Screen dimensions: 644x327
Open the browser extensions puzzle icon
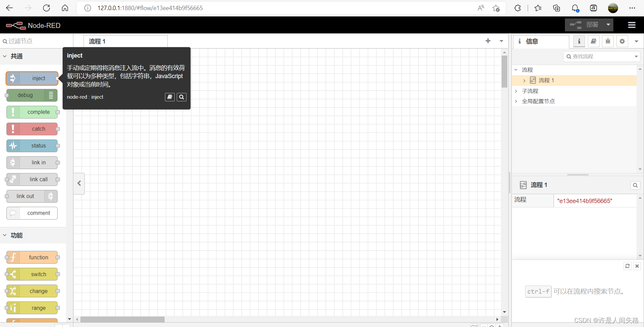(517, 8)
